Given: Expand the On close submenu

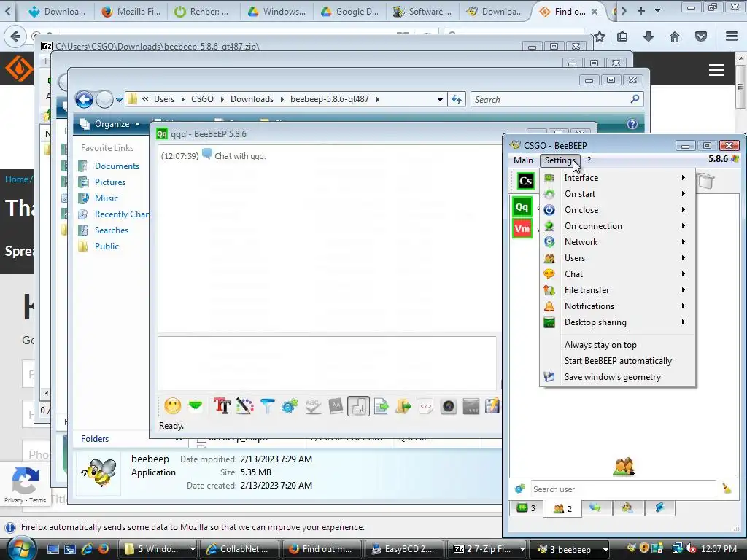Looking at the screenshot, I should click(617, 210).
